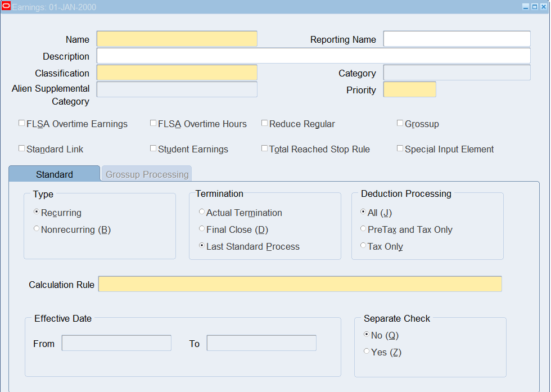Minimize the Earnings window
551x392 pixels.
(526, 7)
